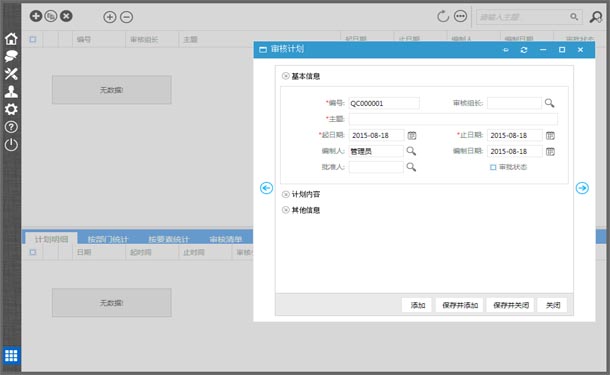Screen dimensions: 610x375
Task: Click the 止时间 column header in lower grid
Action: point(205,252)
